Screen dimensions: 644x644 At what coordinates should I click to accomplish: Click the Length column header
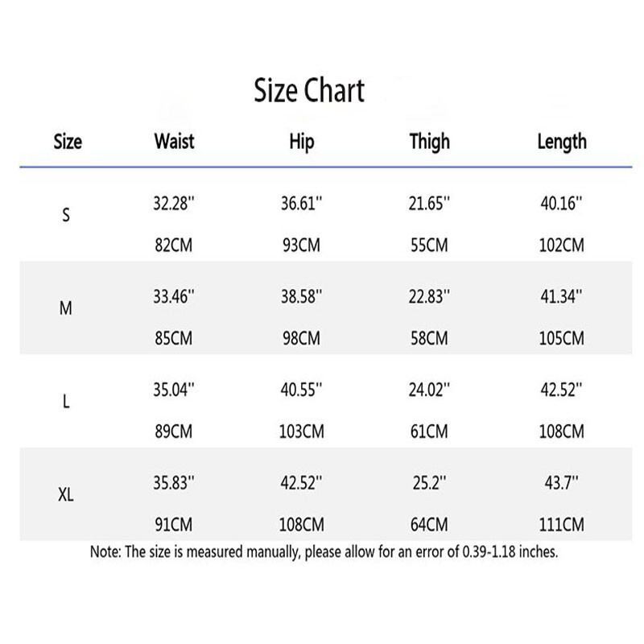(562, 142)
